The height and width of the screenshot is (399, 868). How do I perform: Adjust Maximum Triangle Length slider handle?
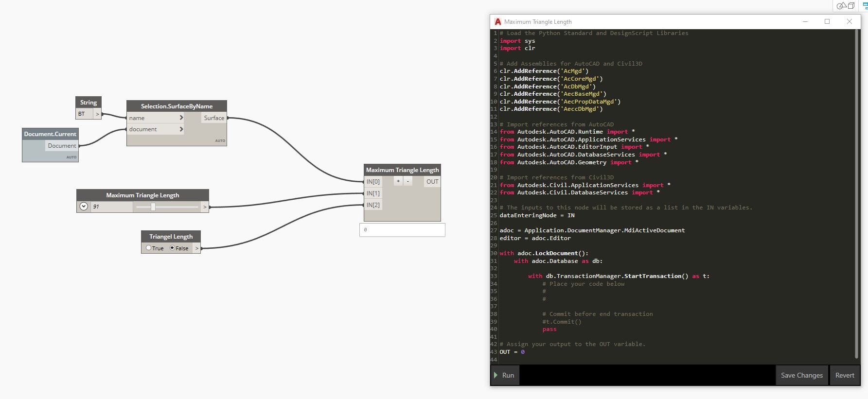153,207
